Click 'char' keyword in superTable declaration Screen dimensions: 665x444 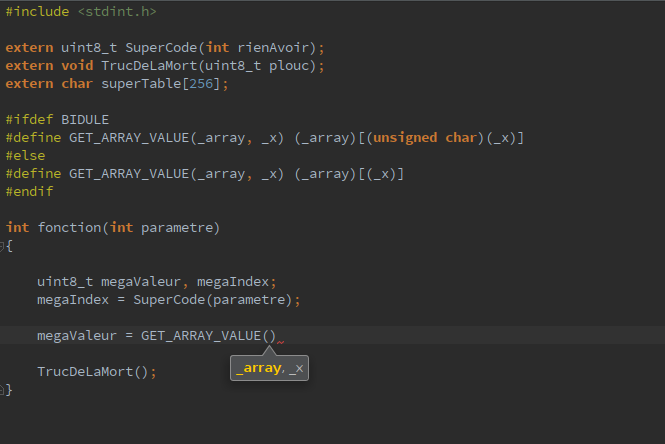pyautogui.click(x=77, y=84)
